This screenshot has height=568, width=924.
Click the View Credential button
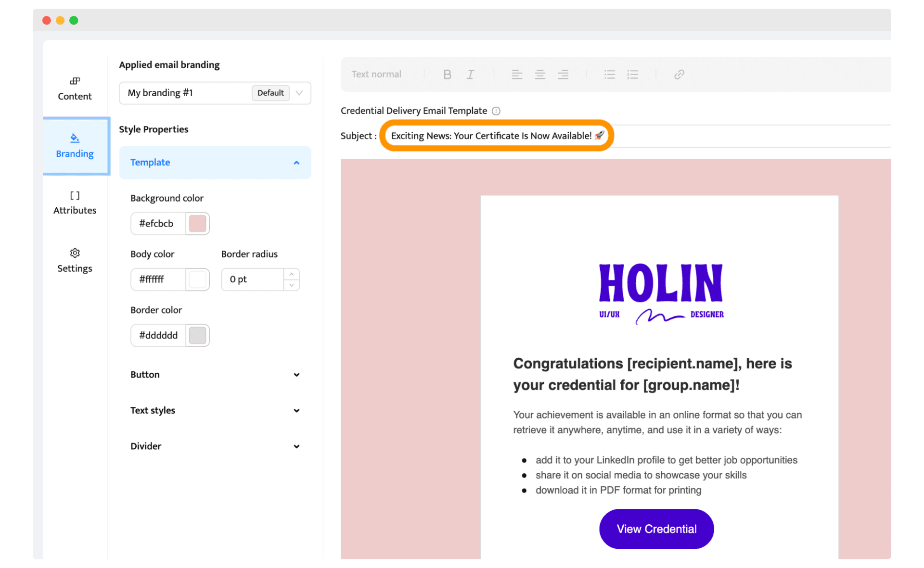pyautogui.click(x=656, y=529)
